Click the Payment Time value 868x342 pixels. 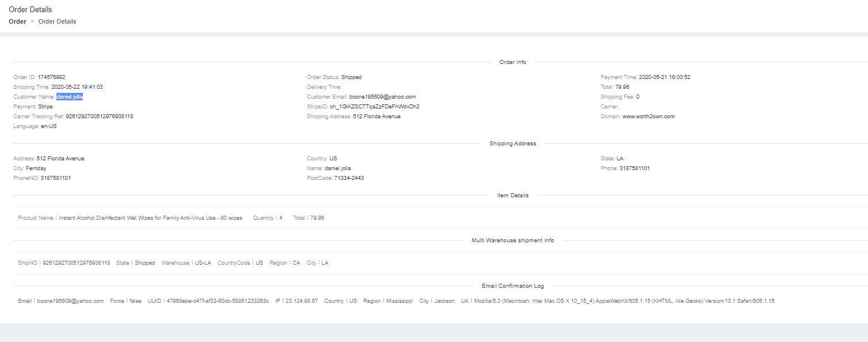tap(664, 77)
